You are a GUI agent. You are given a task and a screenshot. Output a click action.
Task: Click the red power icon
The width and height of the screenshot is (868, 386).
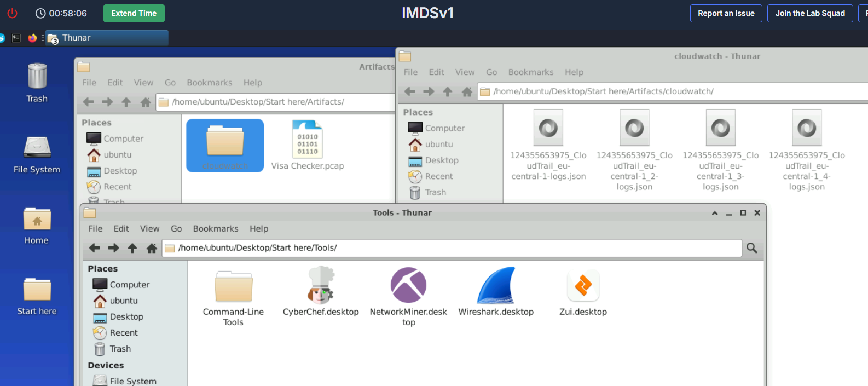12,13
